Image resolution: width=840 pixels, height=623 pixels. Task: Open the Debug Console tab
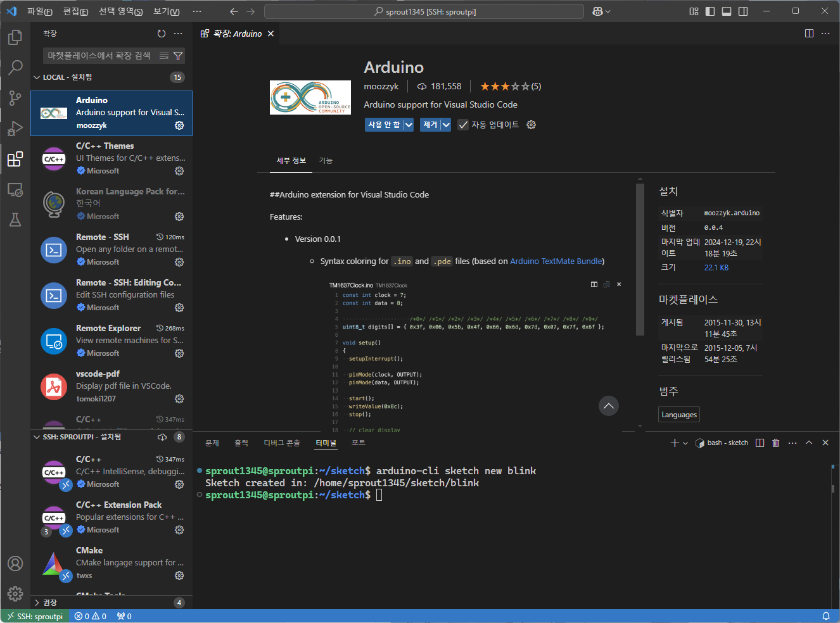click(282, 443)
